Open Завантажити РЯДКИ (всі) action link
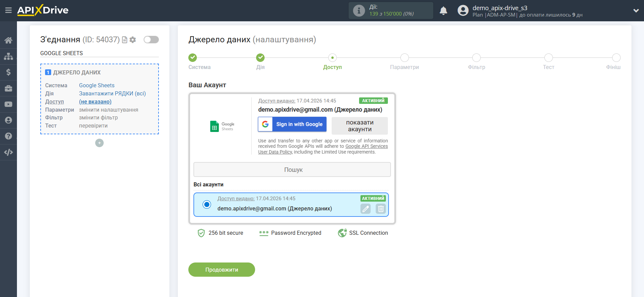This screenshot has height=297, width=644. (112, 93)
